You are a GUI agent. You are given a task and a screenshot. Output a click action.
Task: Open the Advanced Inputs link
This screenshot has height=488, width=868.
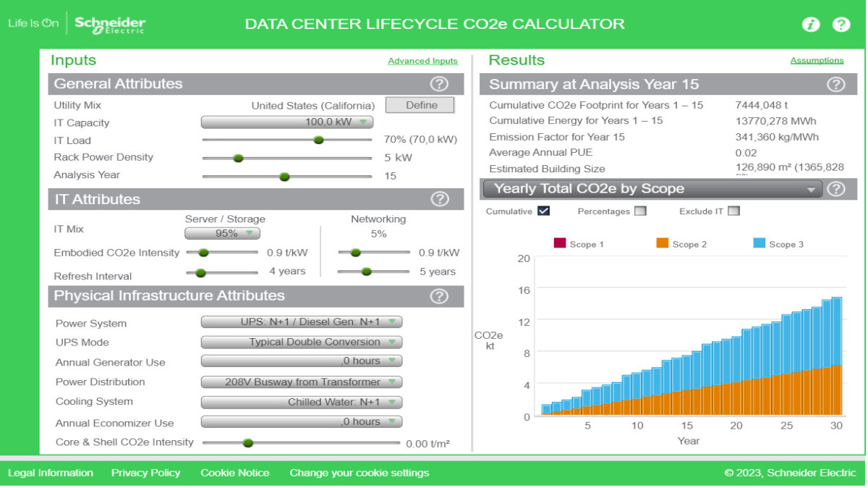coord(423,61)
